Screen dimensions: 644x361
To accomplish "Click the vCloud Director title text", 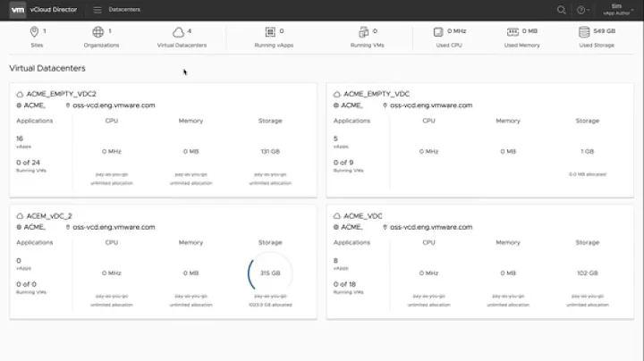I will point(54,10).
